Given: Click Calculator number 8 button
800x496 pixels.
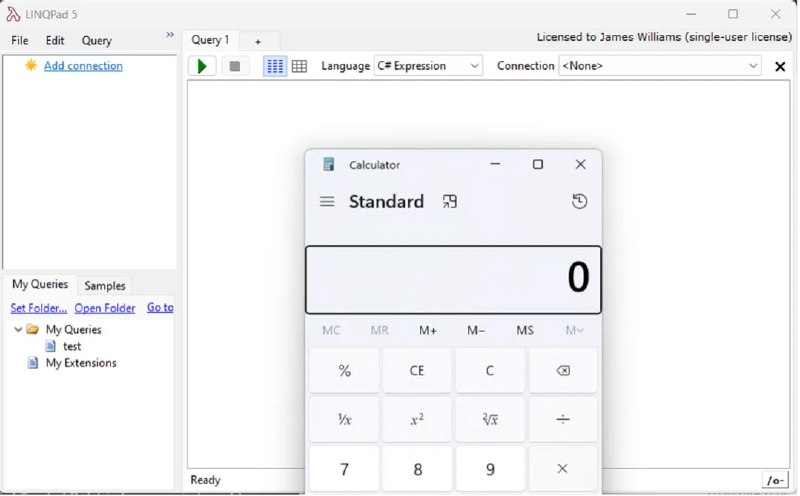Looking at the screenshot, I should [417, 468].
